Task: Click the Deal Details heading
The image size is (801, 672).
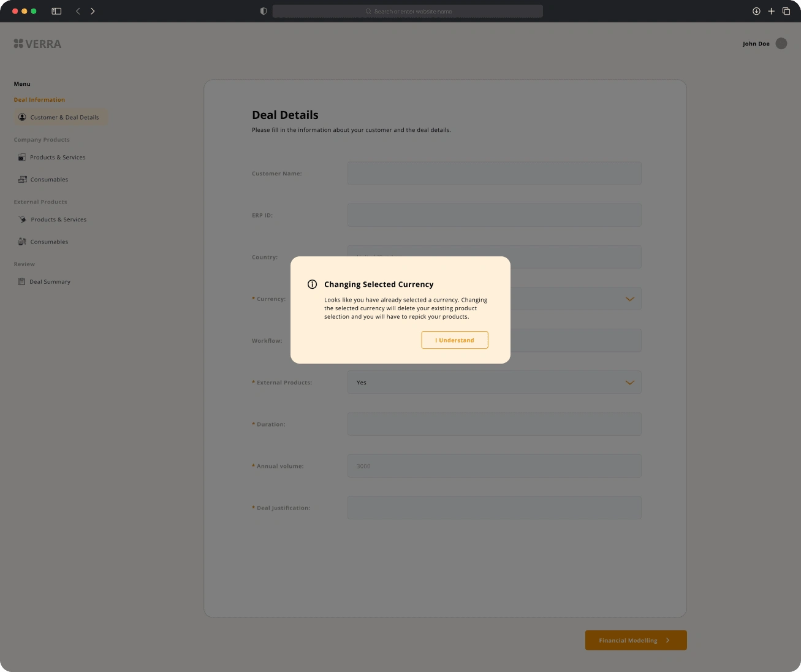Action: click(285, 115)
